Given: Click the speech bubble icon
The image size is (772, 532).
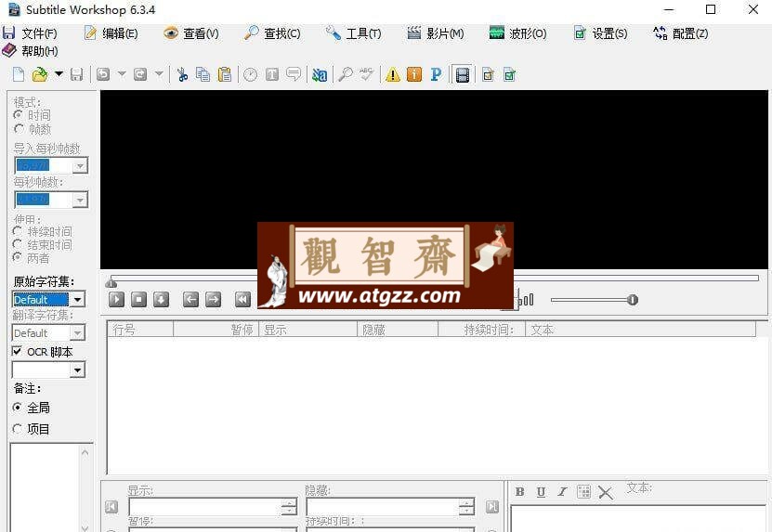Looking at the screenshot, I should tap(294, 75).
